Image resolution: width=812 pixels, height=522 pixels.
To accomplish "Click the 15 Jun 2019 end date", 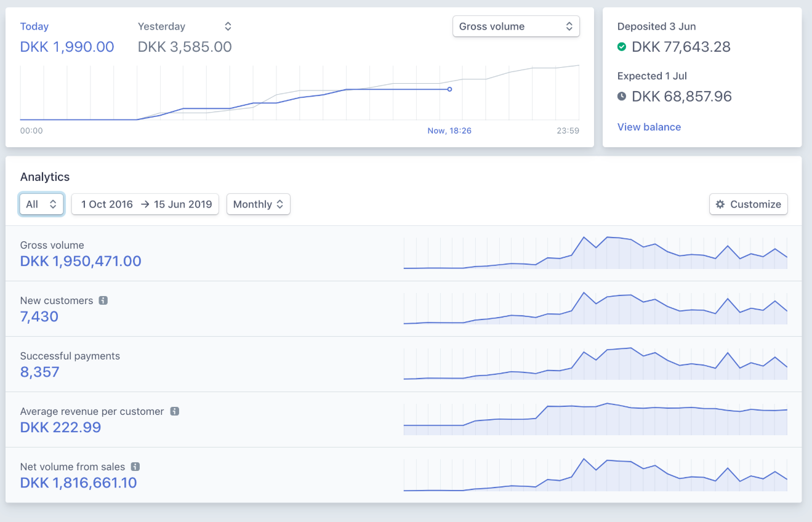I will [x=183, y=204].
